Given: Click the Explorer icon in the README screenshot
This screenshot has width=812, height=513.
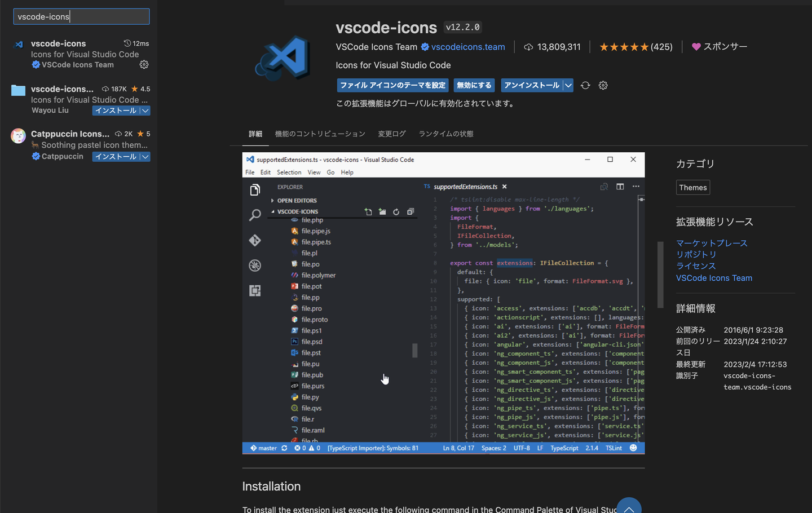Looking at the screenshot, I should pyautogui.click(x=255, y=190).
